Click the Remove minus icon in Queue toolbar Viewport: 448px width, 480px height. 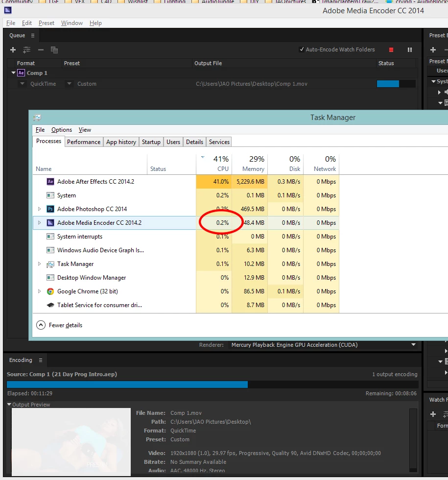(41, 49)
